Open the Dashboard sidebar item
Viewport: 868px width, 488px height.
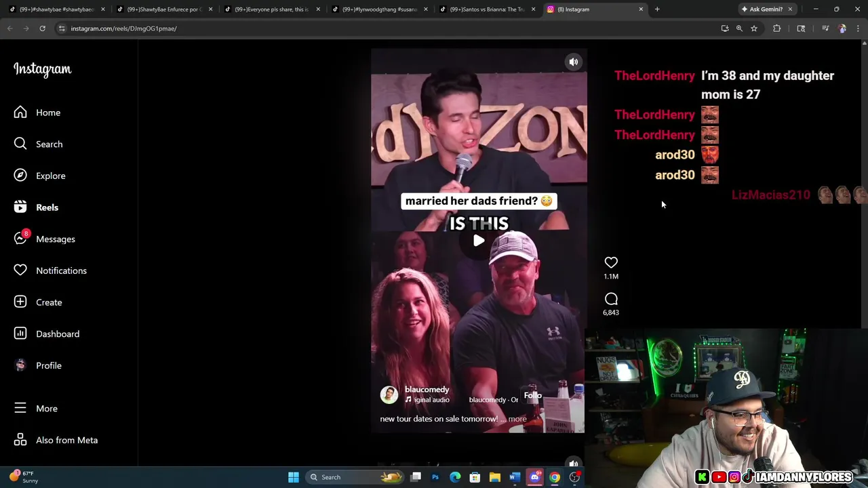(x=47, y=333)
